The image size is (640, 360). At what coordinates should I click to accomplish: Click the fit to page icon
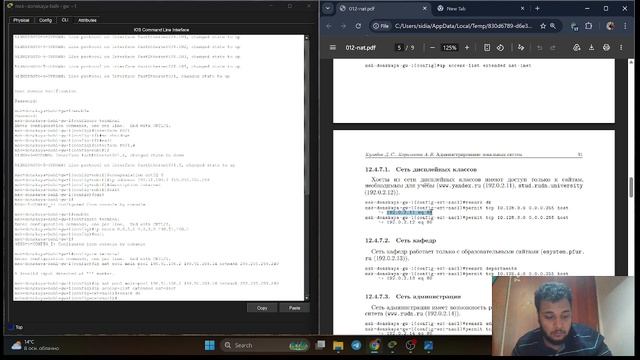[487, 48]
